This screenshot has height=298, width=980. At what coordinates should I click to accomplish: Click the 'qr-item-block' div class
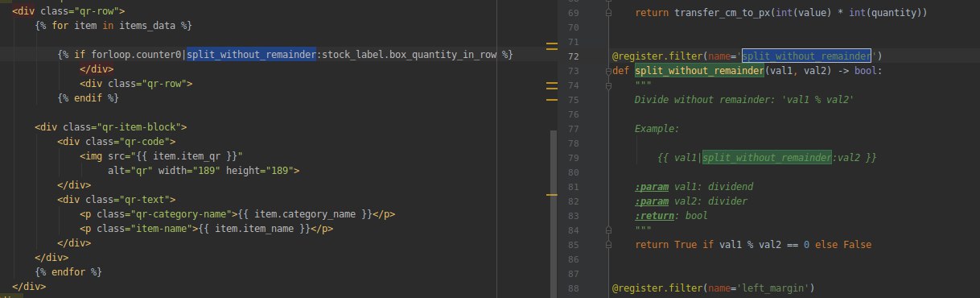pos(111,127)
